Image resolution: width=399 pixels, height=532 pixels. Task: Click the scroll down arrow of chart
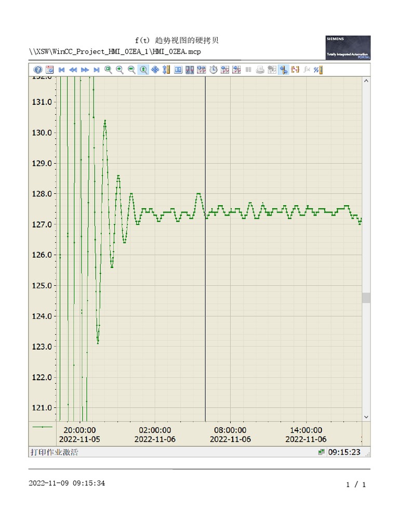[366, 417]
